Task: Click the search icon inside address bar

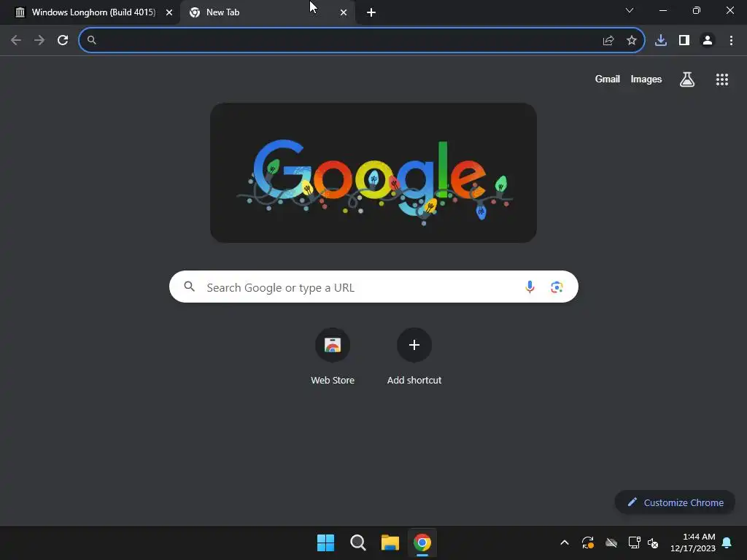Action: click(x=92, y=41)
